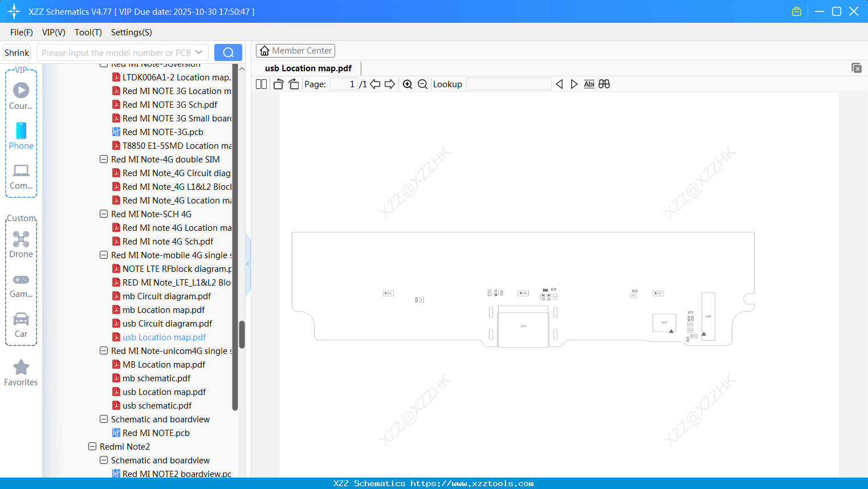Switch to the usb Location map.pdf tab
Screen dimensions: 868x489
(307, 68)
